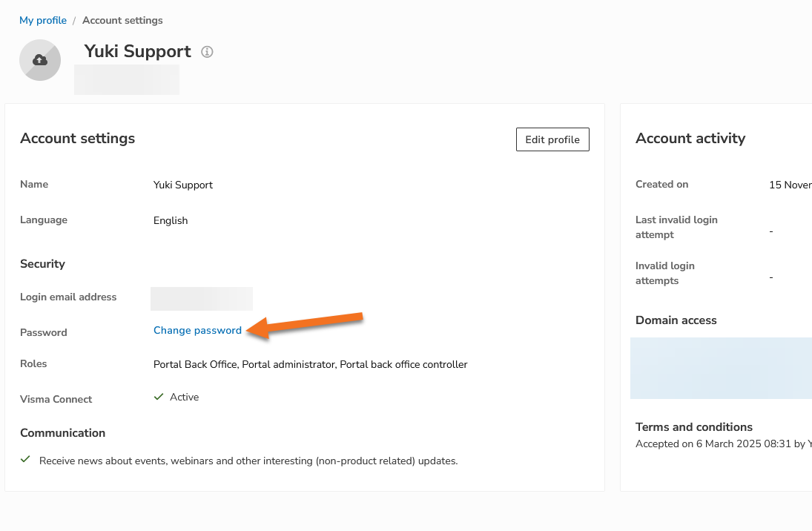Select the Portal Back Office roles text
Screen dimensions: 812x531
point(310,364)
